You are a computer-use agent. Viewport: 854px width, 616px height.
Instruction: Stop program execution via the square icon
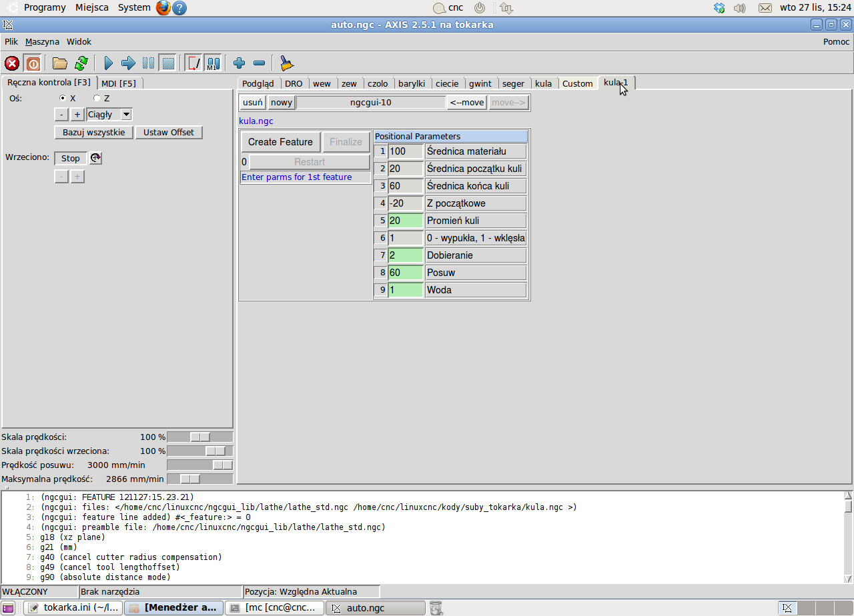click(x=168, y=63)
